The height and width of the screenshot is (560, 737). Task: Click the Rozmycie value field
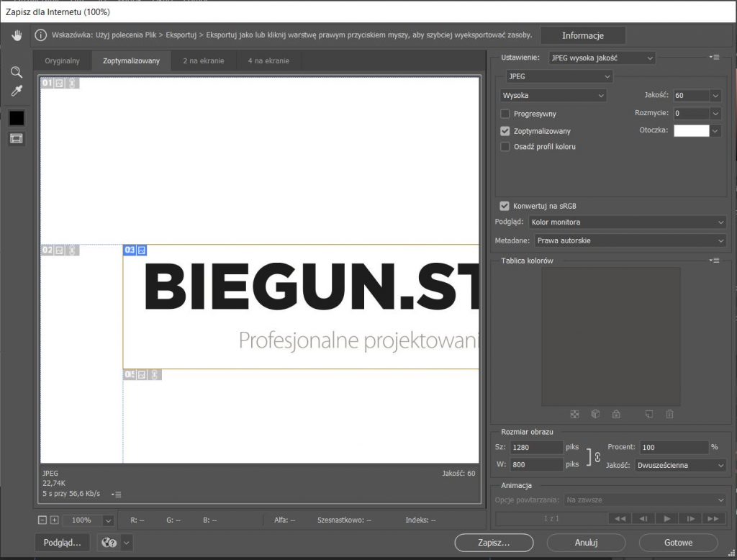(692, 113)
